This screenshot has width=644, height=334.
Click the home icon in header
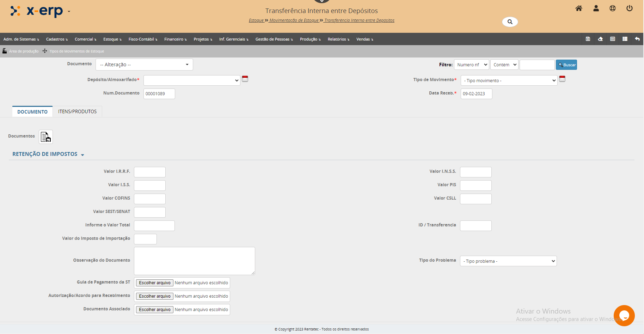pos(579,8)
